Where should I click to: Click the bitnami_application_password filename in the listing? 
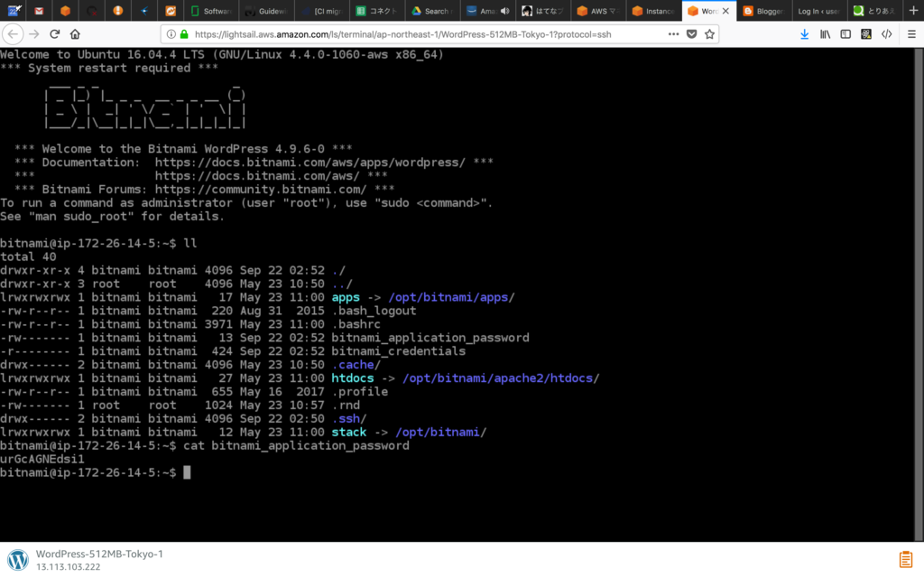[430, 338]
